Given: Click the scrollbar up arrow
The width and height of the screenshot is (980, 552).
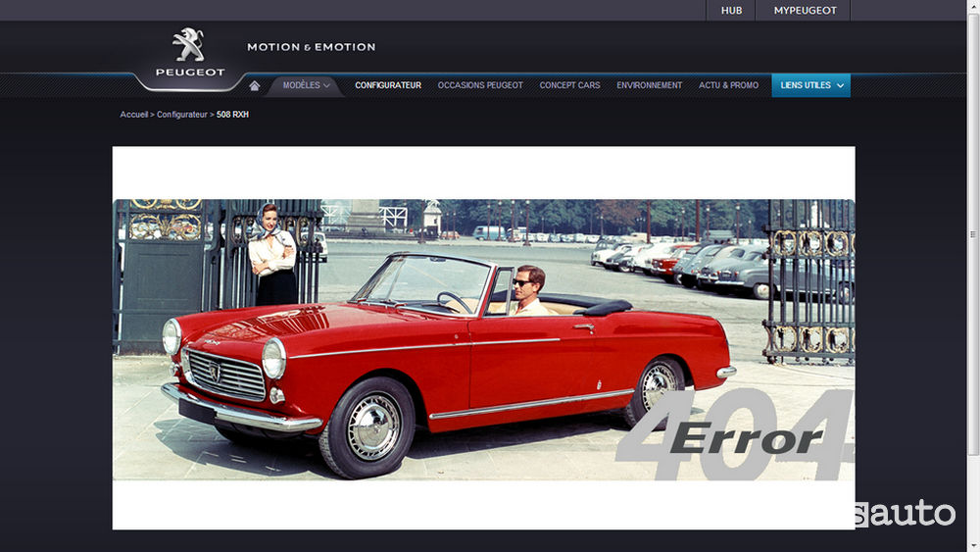Looking at the screenshot, I should (x=973, y=6).
